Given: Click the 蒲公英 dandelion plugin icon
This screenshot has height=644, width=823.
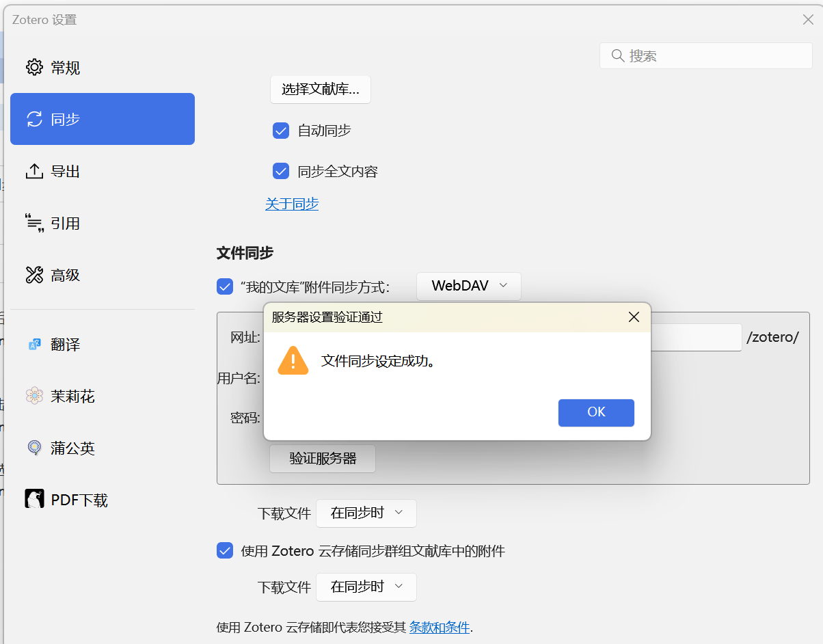Looking at the screenshot, I should click(34, 448).
